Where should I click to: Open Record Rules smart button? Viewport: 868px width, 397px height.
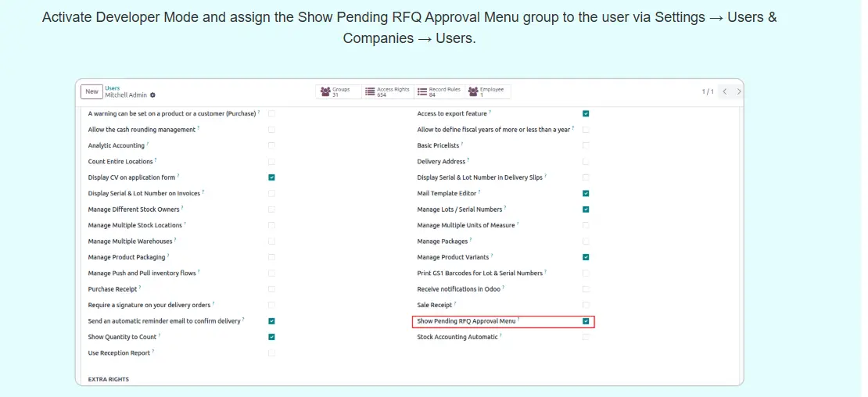(439, 91)
